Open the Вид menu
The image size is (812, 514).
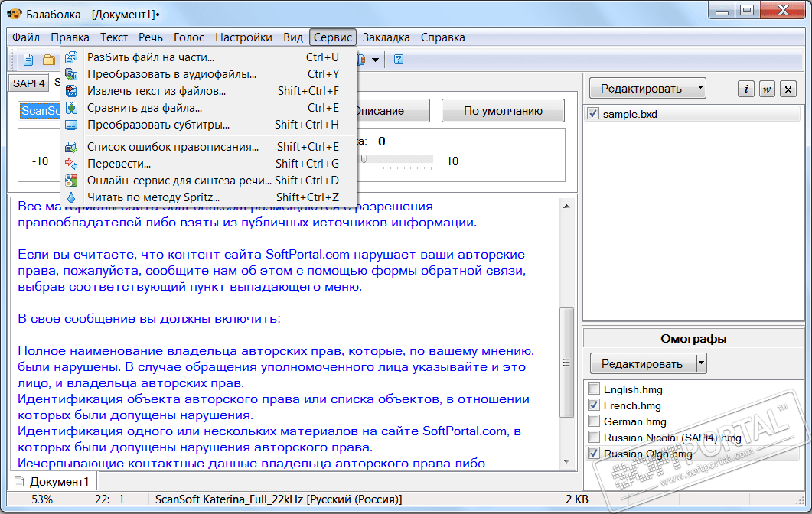pyautogui.click(x=293, y=37)
